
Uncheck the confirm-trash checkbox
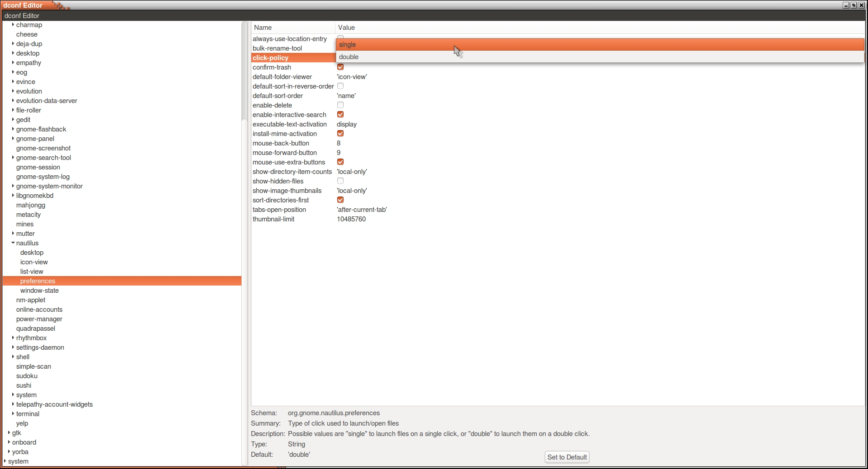340,67
